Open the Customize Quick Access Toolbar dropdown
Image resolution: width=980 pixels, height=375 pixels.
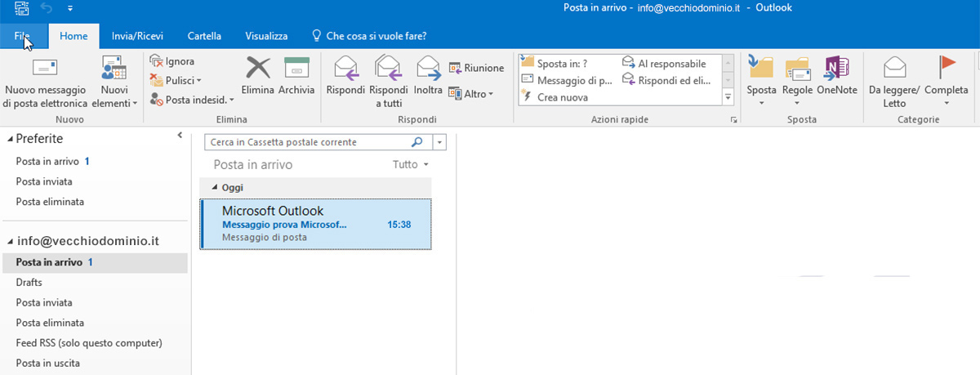(x=69, y=8)
